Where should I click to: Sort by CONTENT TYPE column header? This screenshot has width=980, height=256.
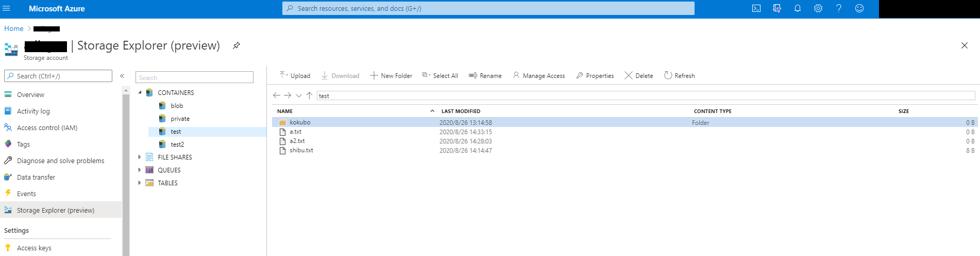point(713,111)
